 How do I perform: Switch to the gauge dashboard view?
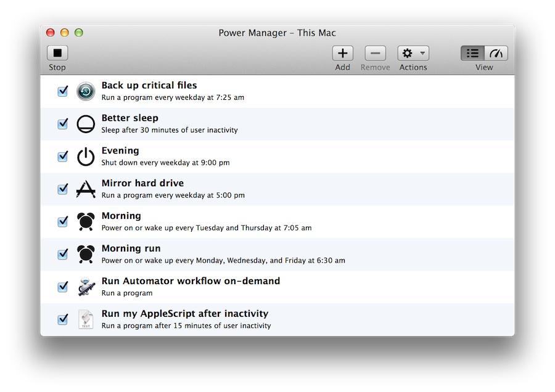496,54
